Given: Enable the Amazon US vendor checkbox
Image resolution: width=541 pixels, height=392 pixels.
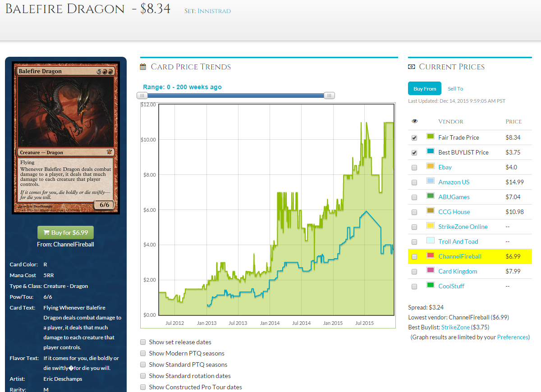Looking at the screenshot, I should (x=414, y=182).
